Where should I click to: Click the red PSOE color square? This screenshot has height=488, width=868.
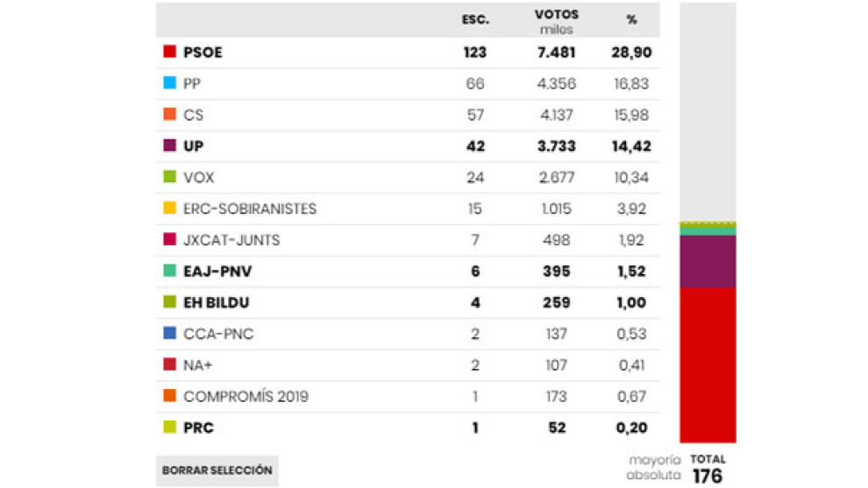click(170, 52)
